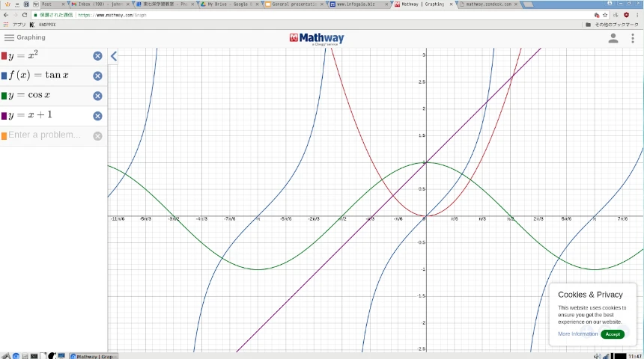
Task: Open the user account profile icon
Action: 613,38
